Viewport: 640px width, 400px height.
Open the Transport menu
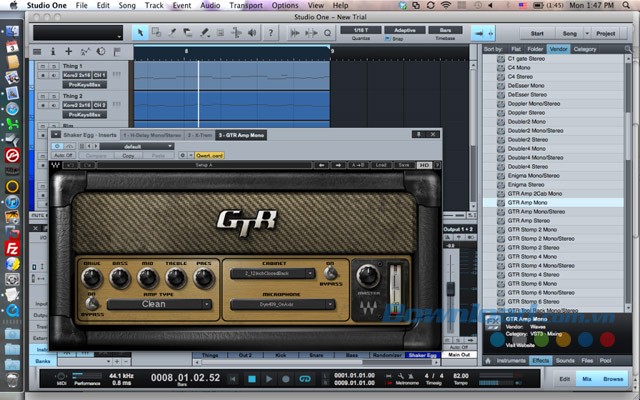pyautogui.click(x=246, y=5)
